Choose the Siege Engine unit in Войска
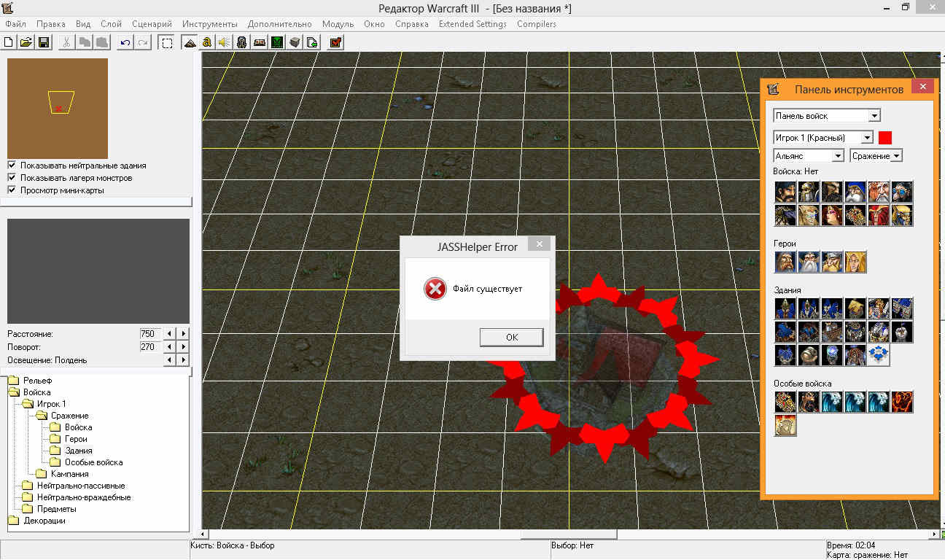 pyautogui.click(x=855, y=215)
